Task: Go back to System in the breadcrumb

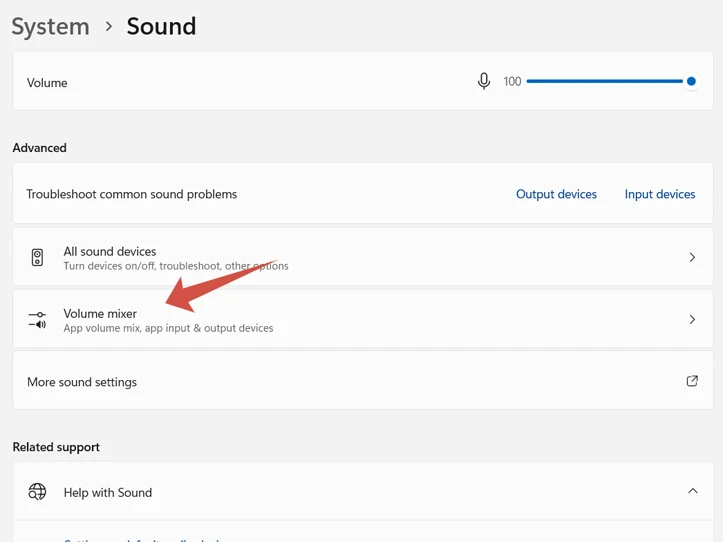Action: [x=50, y=27]
